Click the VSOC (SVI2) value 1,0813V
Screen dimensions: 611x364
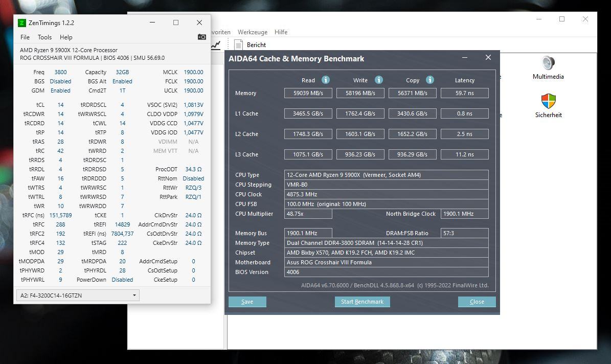194,105
